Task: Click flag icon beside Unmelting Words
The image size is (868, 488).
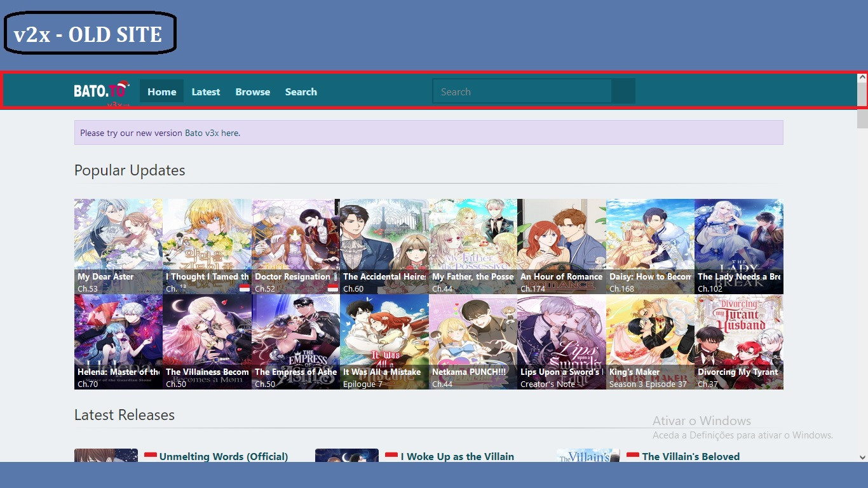Action: [151, 456]
